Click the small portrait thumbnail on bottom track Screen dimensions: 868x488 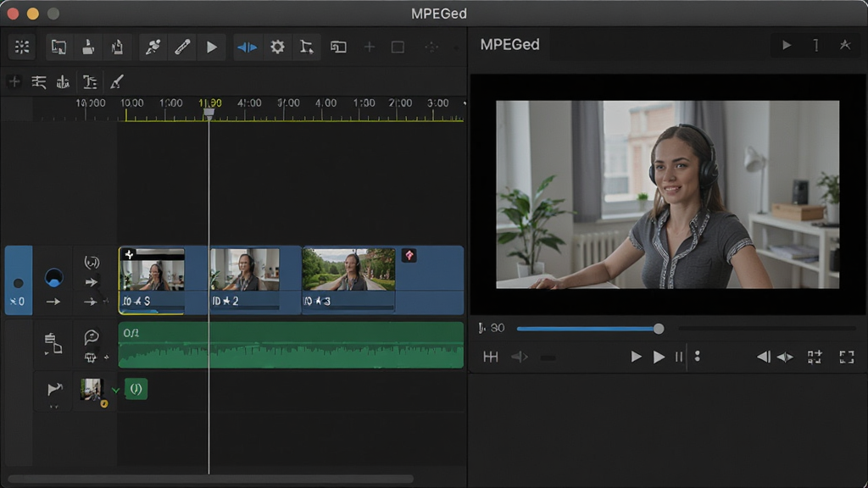(x=92, y=390)
